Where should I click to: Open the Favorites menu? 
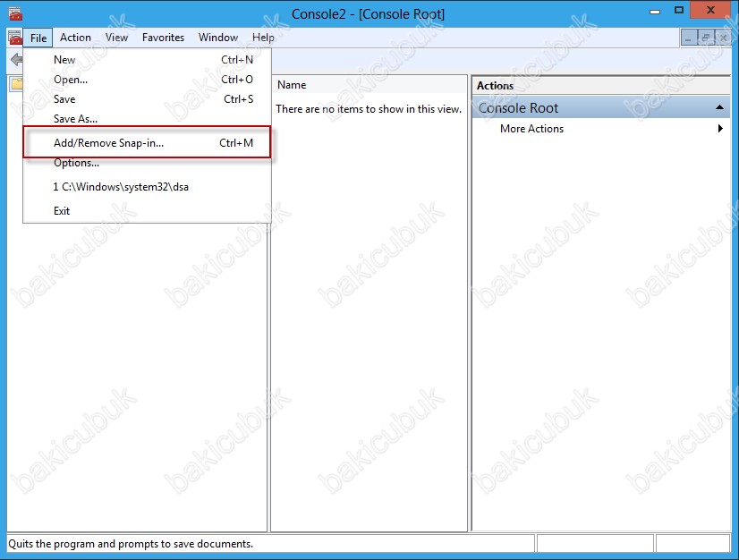[x=163, y=38]
